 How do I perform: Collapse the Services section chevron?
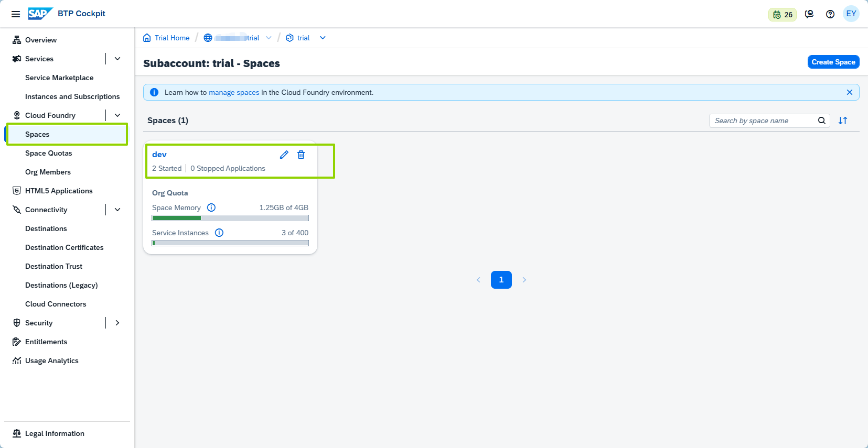tap(117, 59)
